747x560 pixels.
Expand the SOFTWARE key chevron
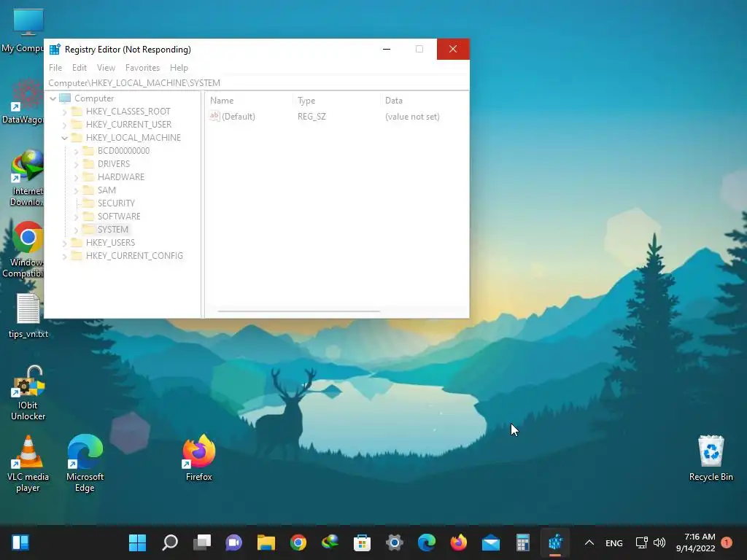(76, 217)
